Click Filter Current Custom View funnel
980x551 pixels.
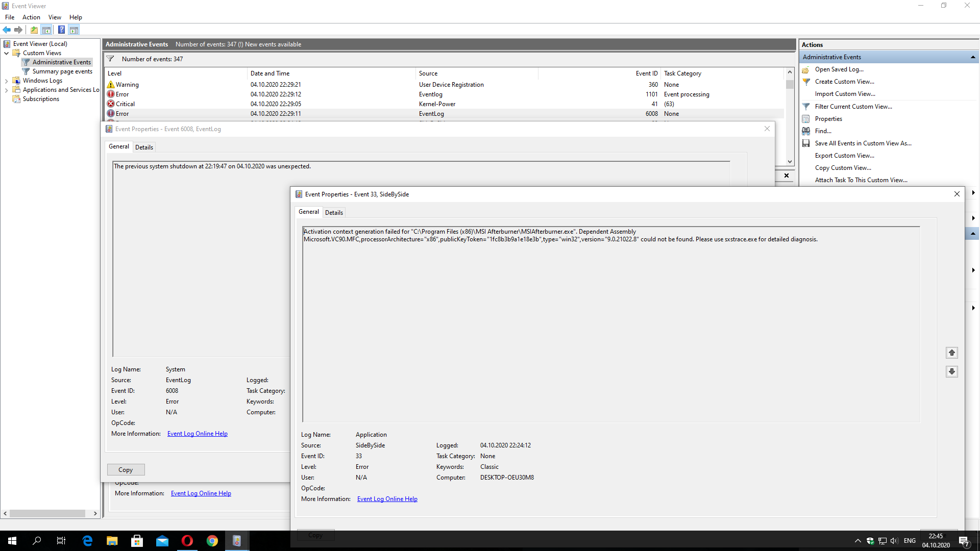click(806, 107)
